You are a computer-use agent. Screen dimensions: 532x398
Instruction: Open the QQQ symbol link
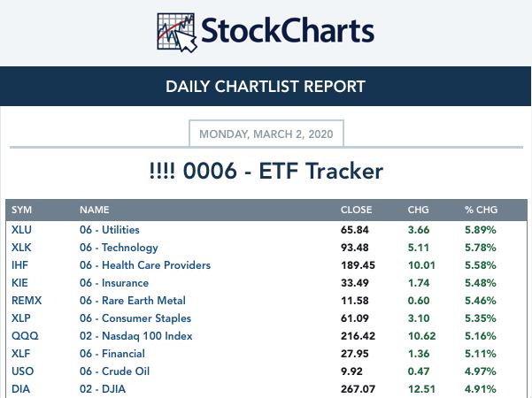pyautogui.click(x=25, y=336)
